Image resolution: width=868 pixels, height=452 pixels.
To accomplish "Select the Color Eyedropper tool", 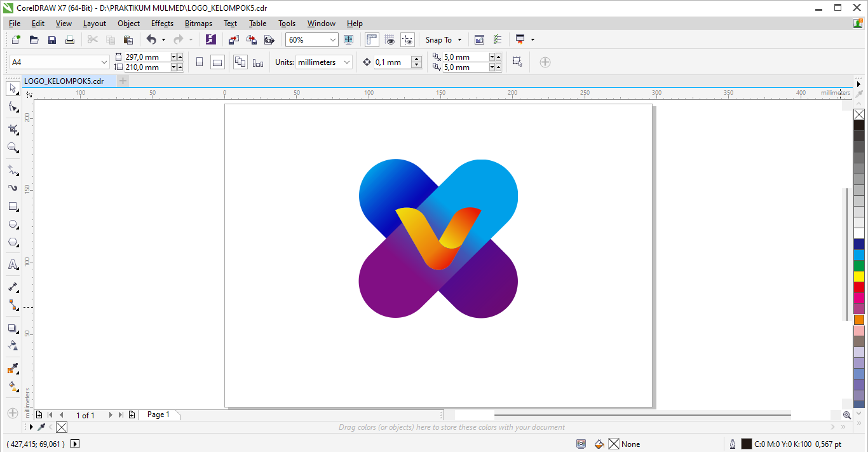I will pyautogui.click(x=13, y=369).
